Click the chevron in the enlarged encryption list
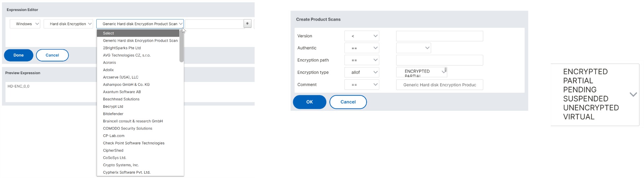This screenshot has width=644, height=178. click(633, 94)
